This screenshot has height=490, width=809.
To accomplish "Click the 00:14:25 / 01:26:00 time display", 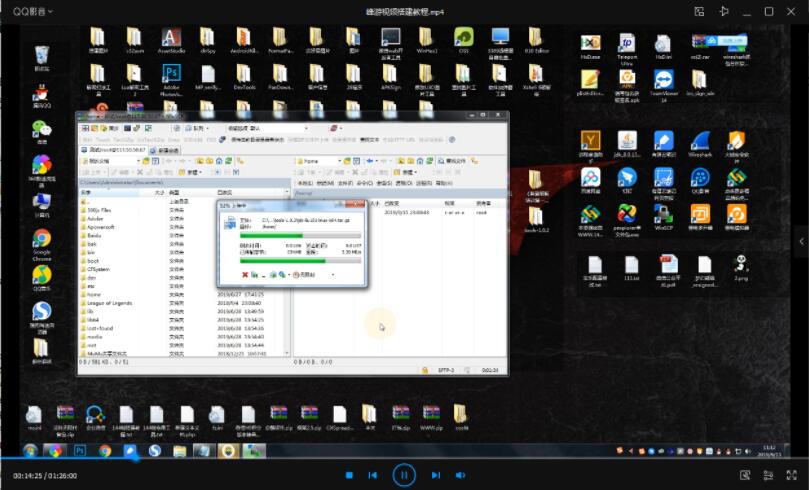I will tap(45, 476).
